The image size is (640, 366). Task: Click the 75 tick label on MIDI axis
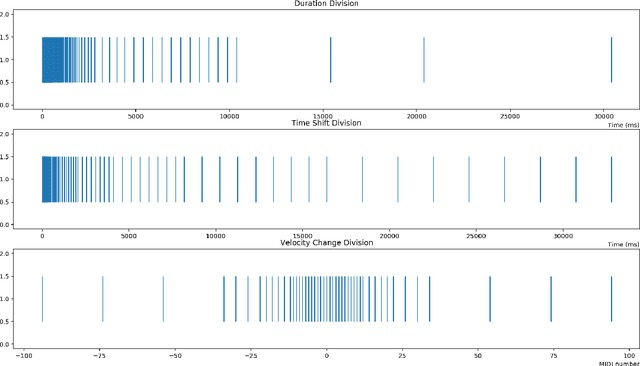pos(553,355)
